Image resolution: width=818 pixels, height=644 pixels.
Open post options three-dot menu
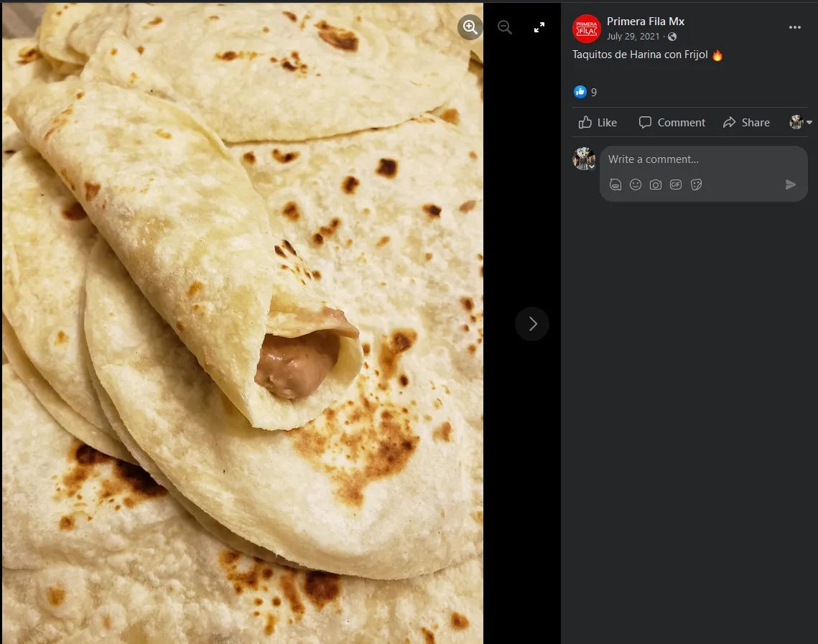tap(794, 27)
